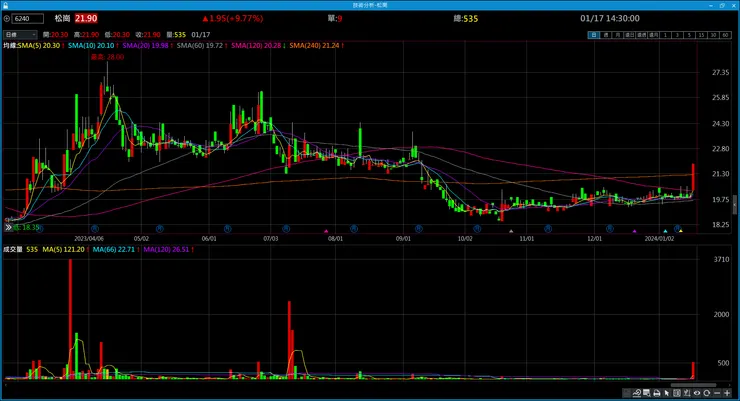This screenshot has width=740, height=401.
Task: Click the zoom in plus icon
Action: tap(727, 393)
